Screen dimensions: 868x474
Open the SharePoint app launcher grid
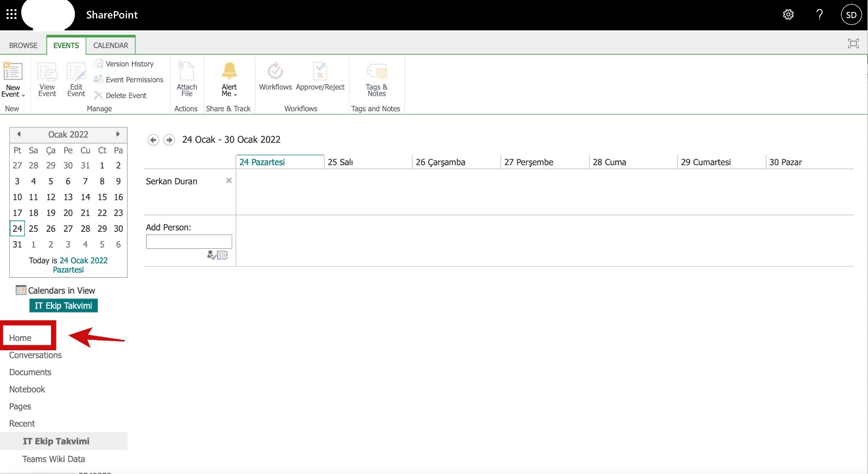coord(11,15)
